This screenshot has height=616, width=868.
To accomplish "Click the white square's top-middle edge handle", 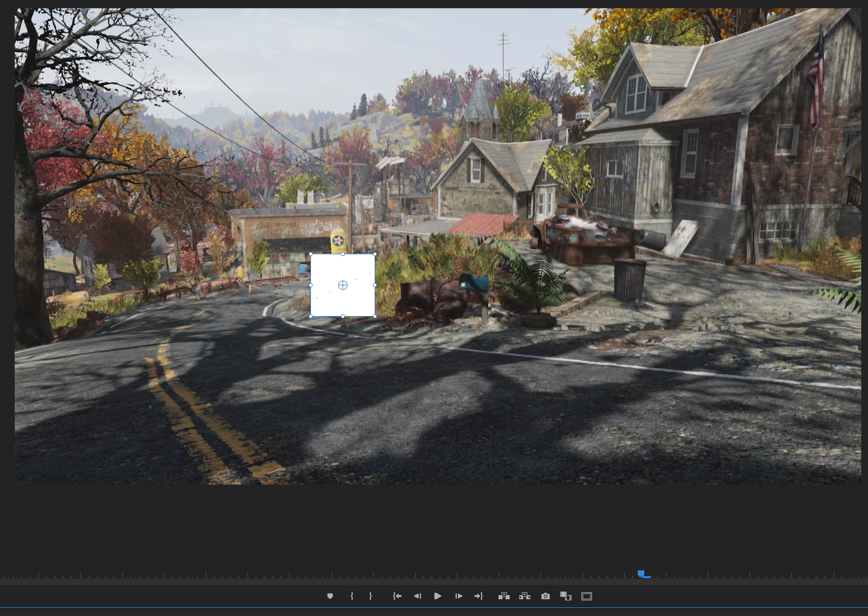I will [x=343, y=254].
